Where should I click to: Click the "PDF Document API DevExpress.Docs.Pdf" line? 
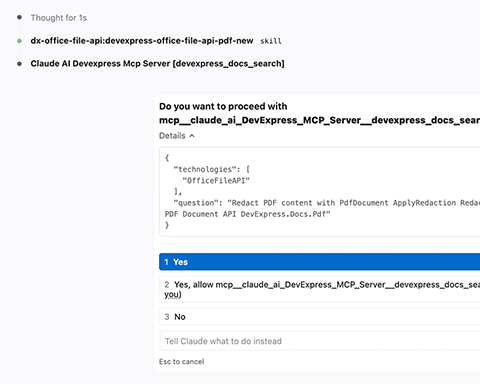[x=247, y=214]
